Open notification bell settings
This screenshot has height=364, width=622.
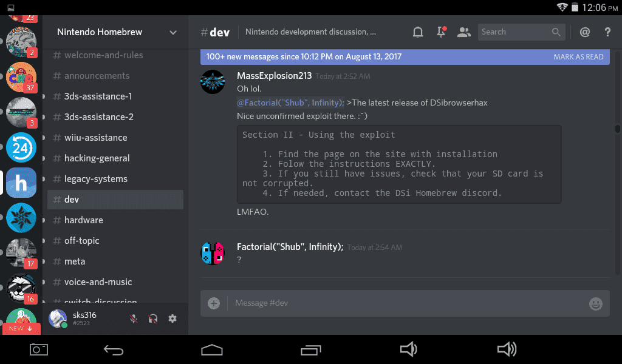click(418, 32)
